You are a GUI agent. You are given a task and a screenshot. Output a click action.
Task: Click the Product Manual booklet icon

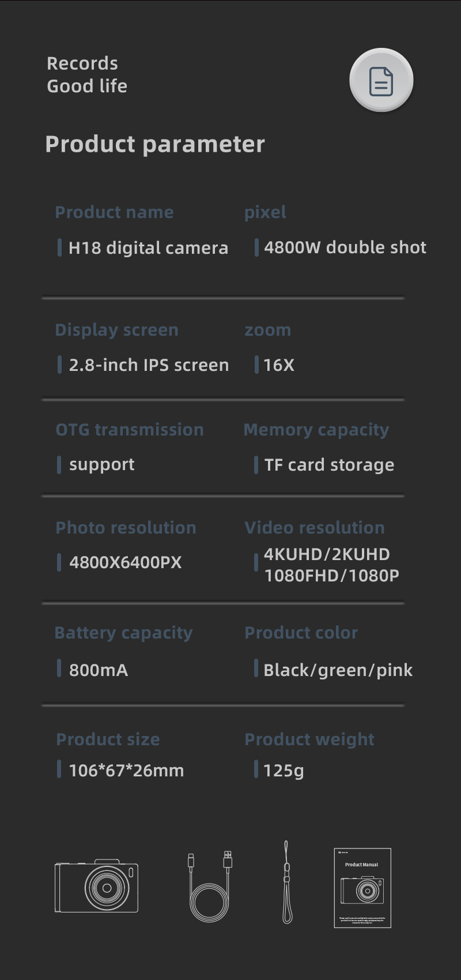point(362,888)
